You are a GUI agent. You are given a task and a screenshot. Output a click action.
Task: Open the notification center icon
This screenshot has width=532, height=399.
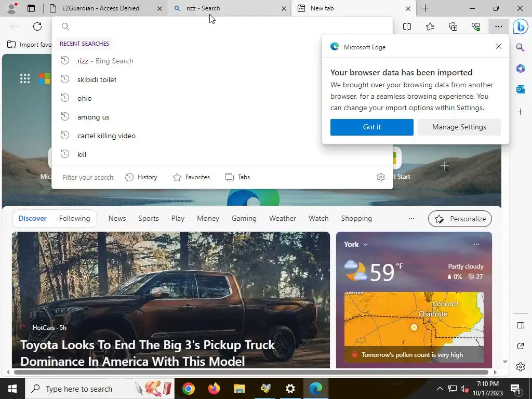516,389
